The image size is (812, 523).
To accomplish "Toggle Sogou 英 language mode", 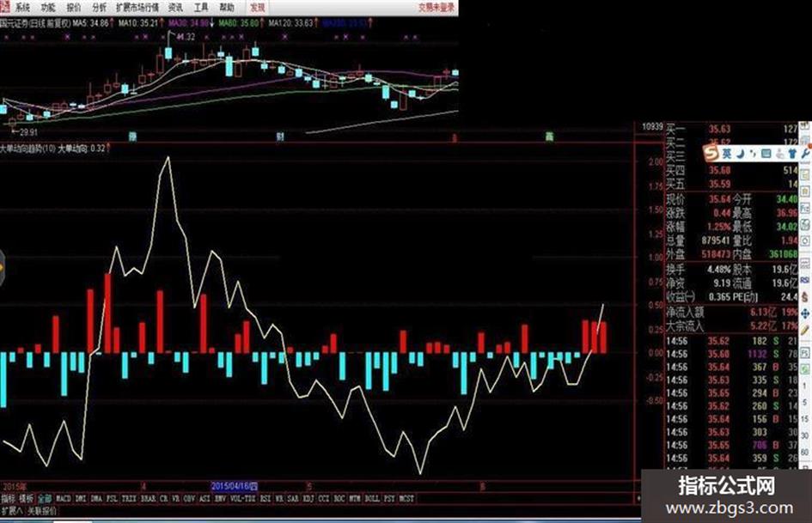I will click(727, 153).
